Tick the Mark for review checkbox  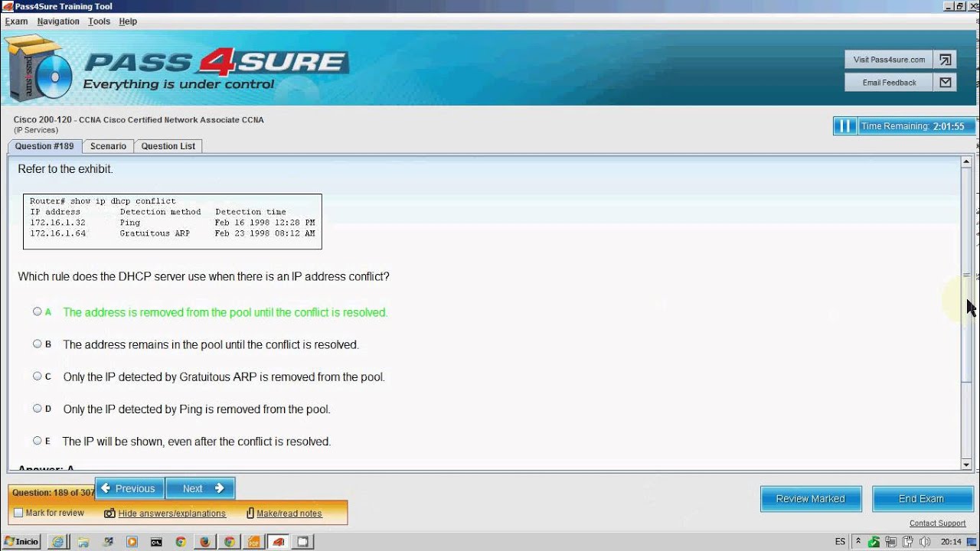coord(18,513)
